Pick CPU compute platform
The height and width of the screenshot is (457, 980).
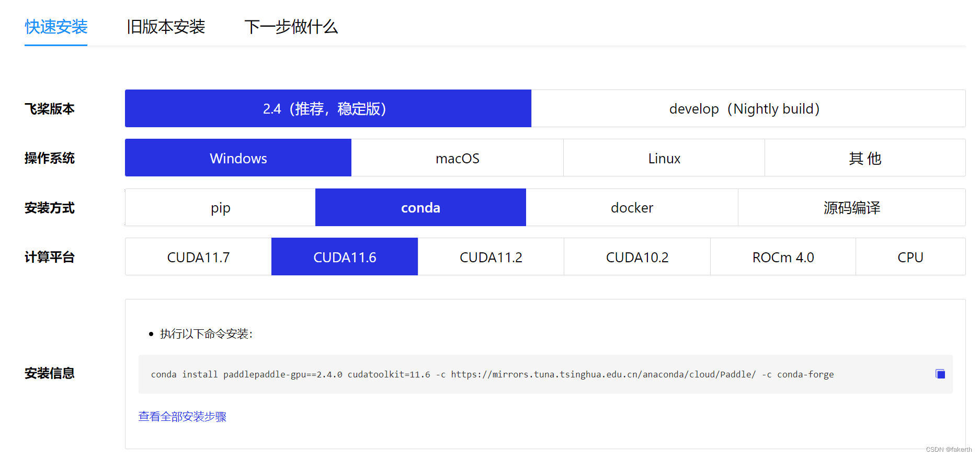point(910,257)
